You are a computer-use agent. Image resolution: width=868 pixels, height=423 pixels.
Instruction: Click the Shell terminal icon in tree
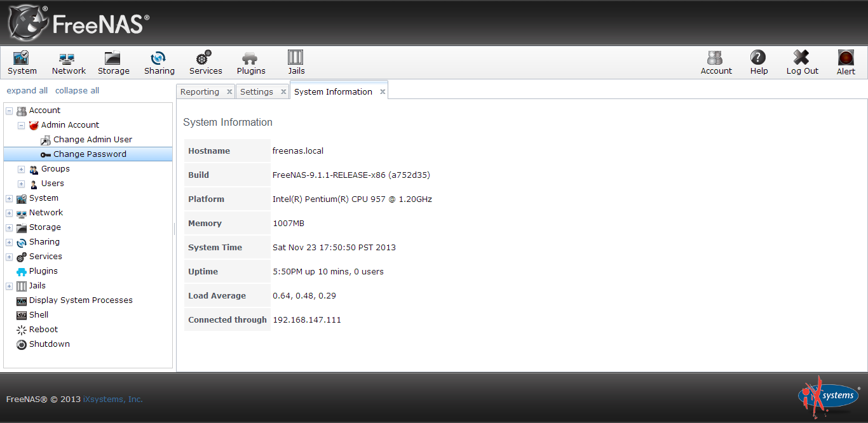coord(22,315)
